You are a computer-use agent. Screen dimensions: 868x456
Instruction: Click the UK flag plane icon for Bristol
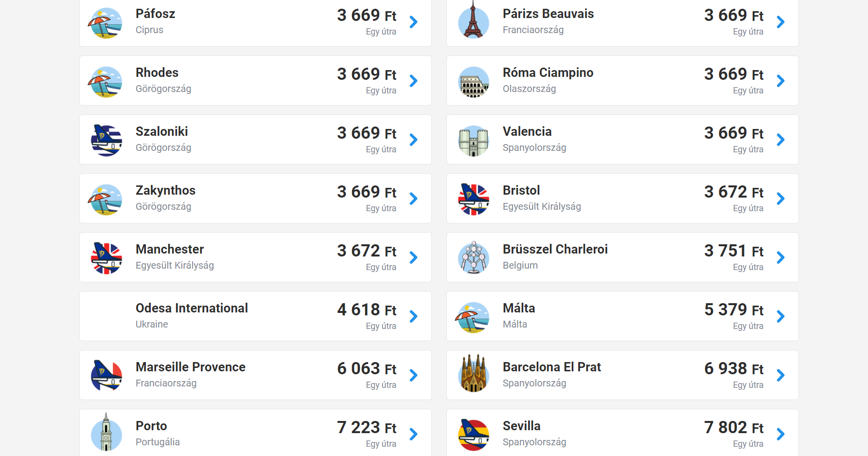point(473,200)
